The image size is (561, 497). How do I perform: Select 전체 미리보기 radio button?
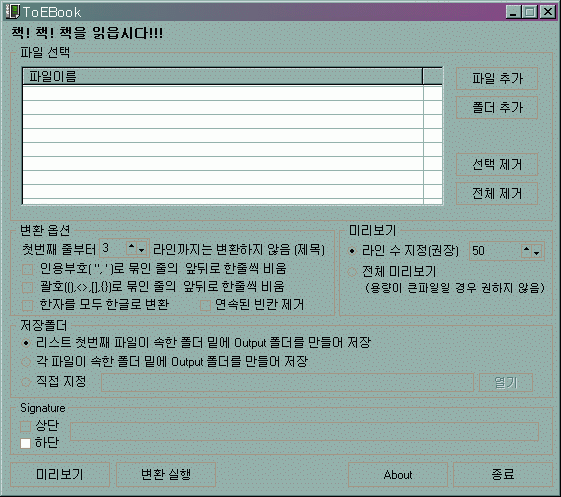tap(352, 272)
